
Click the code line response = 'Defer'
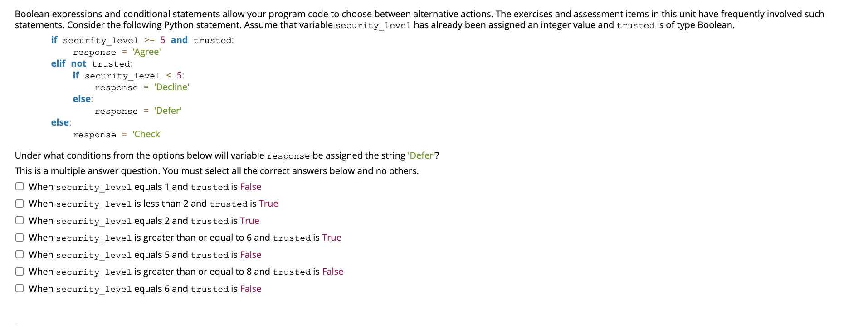coord(138,111)
